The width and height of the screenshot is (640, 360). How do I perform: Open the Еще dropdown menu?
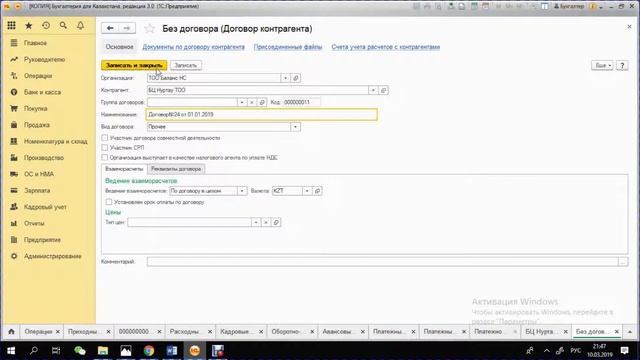click(x=602, y=65)
